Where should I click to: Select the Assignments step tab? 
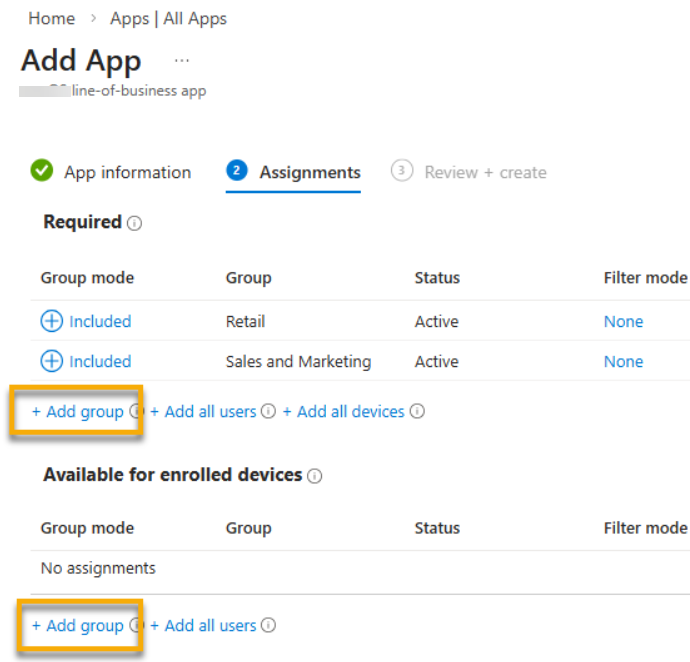[x=310, y=172]
